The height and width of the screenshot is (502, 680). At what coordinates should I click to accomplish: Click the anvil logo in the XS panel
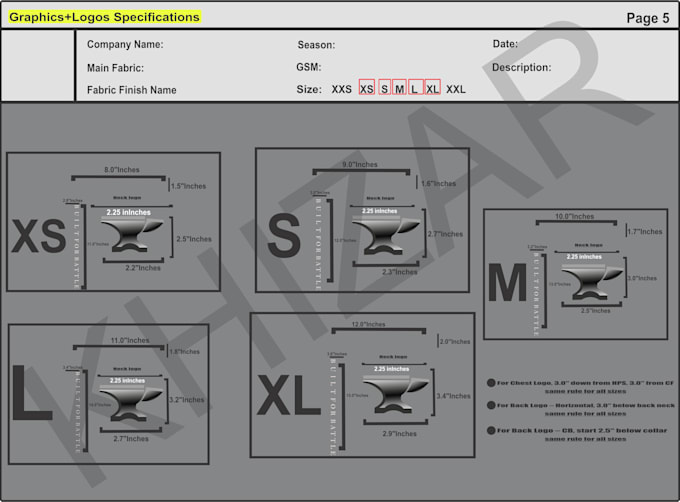(x=132, y=235)
